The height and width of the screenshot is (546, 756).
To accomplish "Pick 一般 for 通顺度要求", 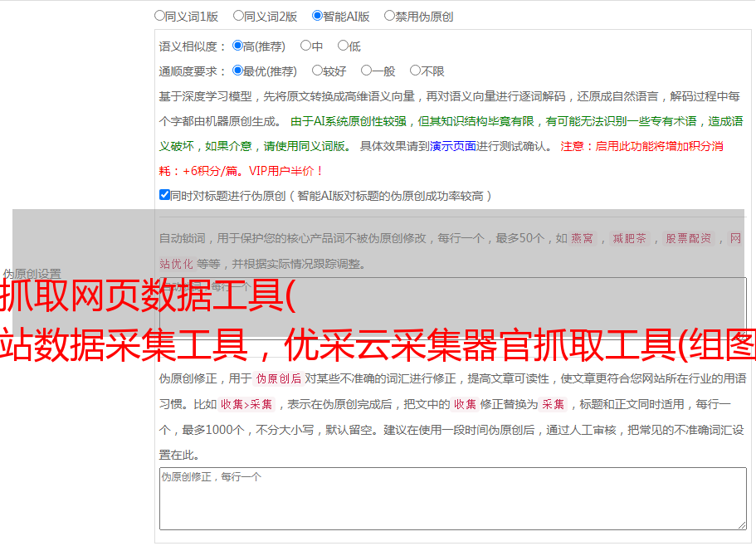I will pos(366,71).
